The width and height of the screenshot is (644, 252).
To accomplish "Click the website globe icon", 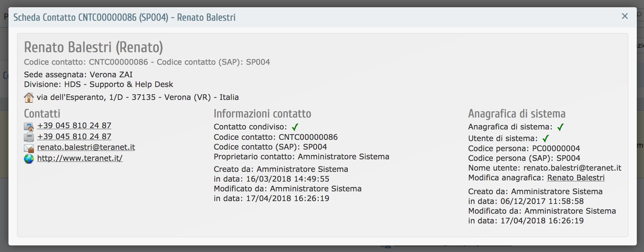I will [29, 159].
